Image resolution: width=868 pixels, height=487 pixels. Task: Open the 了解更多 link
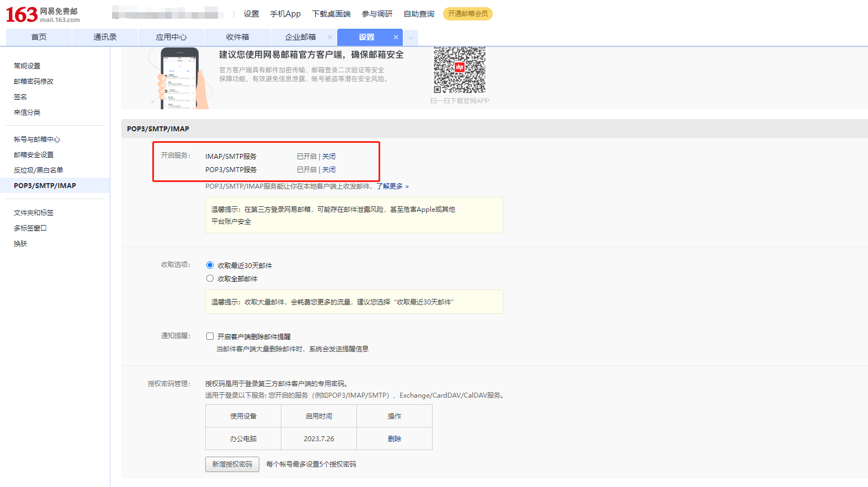[392, 186]
